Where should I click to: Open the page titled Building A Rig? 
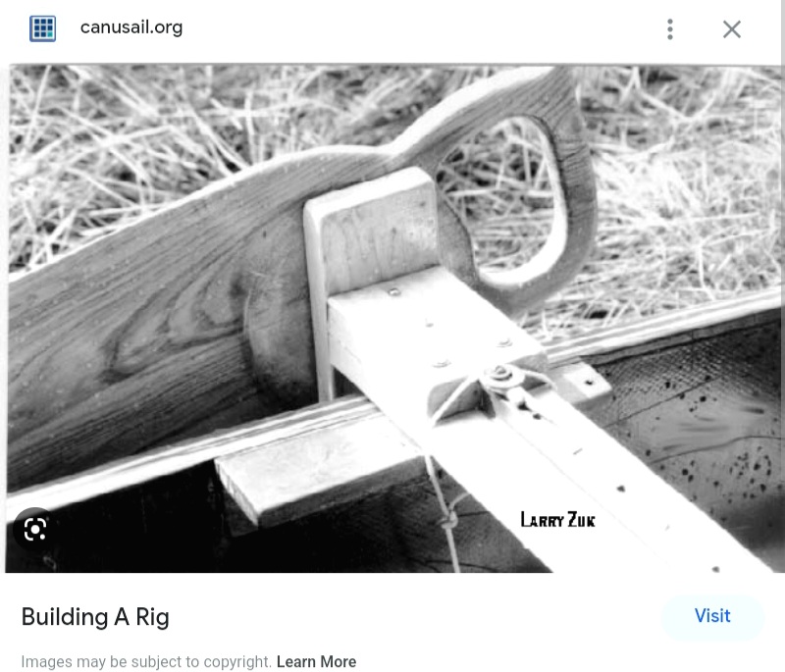(95, 617)
